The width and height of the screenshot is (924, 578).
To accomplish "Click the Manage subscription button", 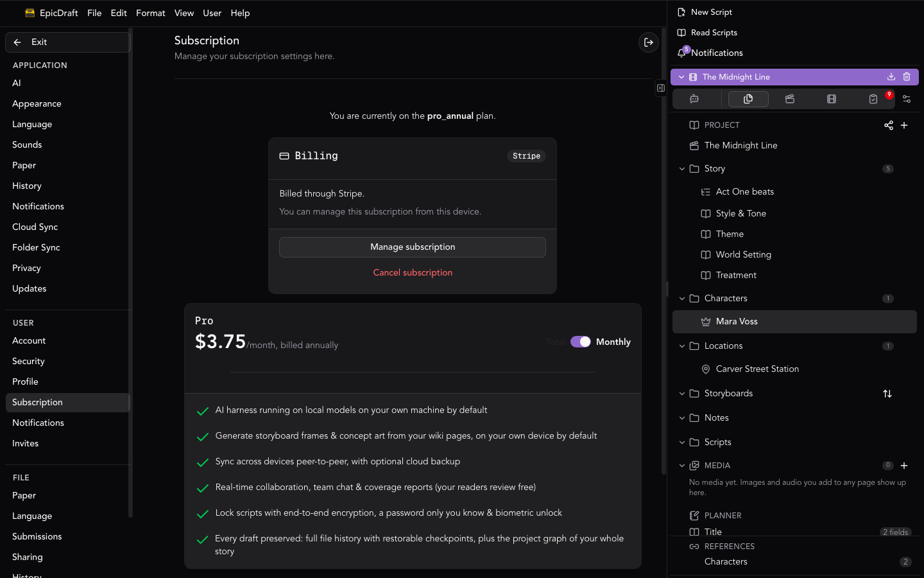I will point(413,247).
